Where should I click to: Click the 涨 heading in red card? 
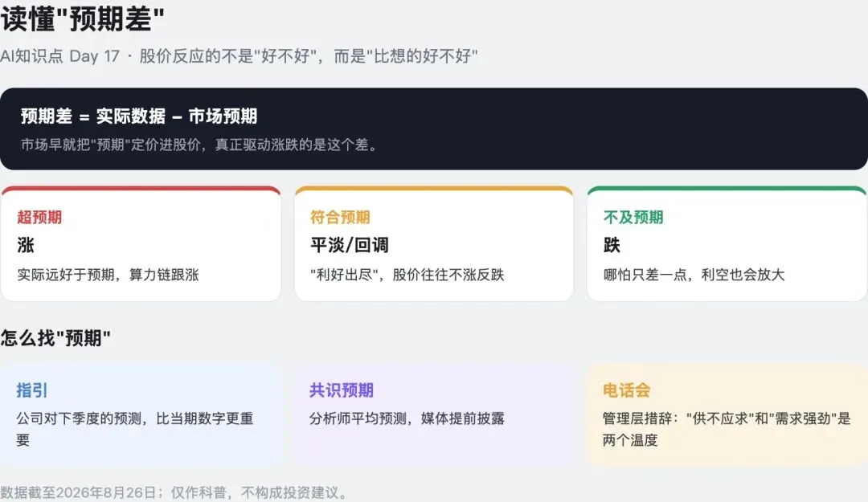pyautogui.click(x=26, y=245)
